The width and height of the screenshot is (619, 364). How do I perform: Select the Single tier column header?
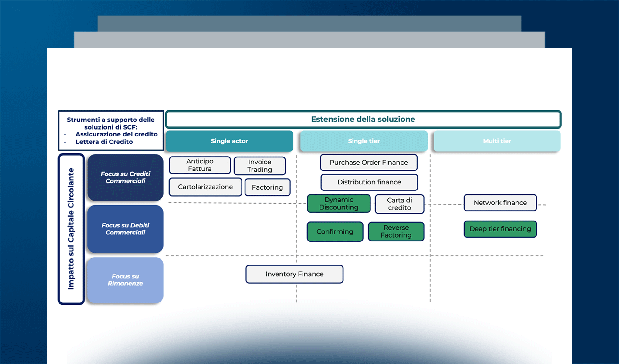point(364,141)
